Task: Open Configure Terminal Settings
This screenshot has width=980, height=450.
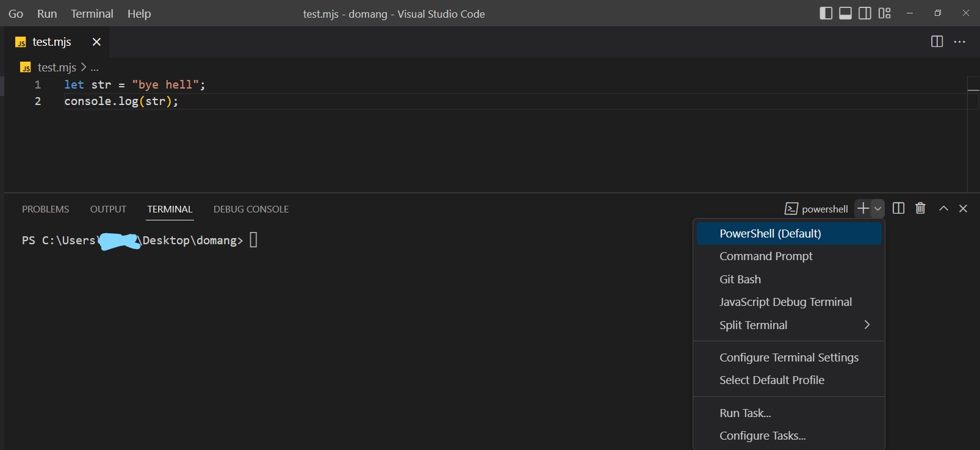Action: [789, 357]
